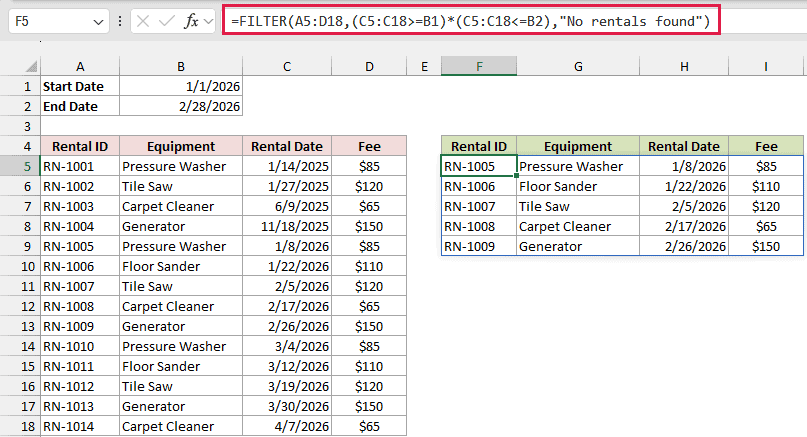Select result cell RN-1005 in column F
The height and width of the screenshot is (437, 807).
tap(479, 166)
